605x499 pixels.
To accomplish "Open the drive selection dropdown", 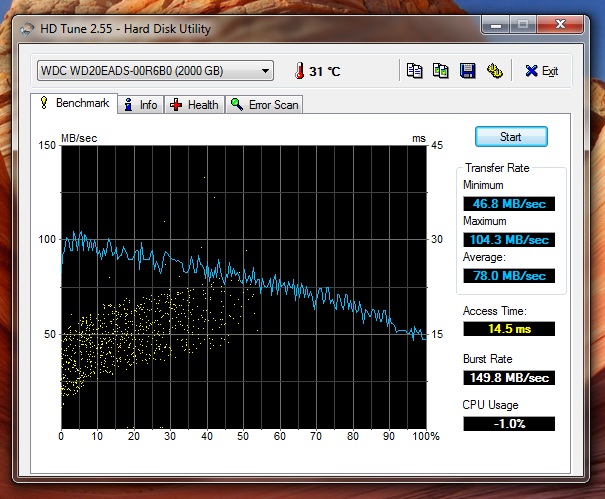I will pos(154,71).
